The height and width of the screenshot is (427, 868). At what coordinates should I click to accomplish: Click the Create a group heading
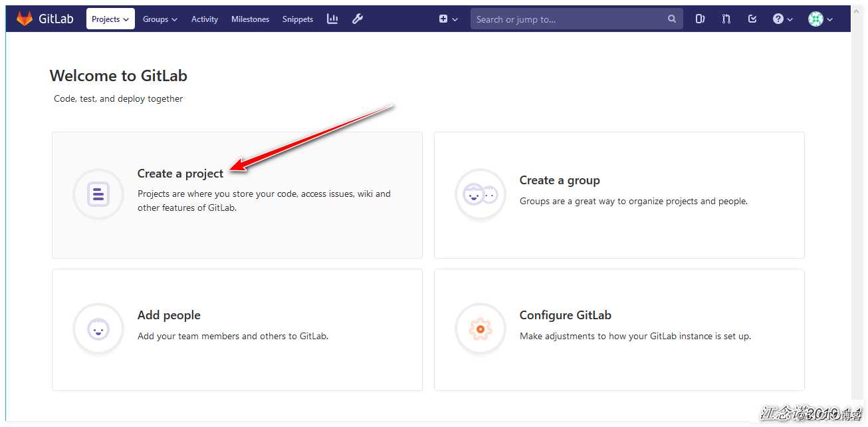click(560, 180)
